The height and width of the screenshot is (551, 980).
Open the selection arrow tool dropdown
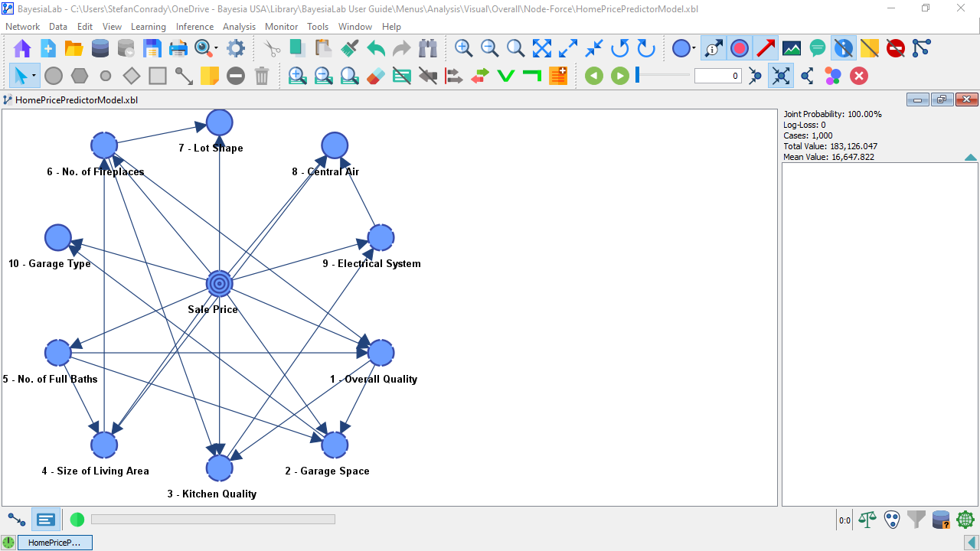pyautogui.click(x=34, y=76)
